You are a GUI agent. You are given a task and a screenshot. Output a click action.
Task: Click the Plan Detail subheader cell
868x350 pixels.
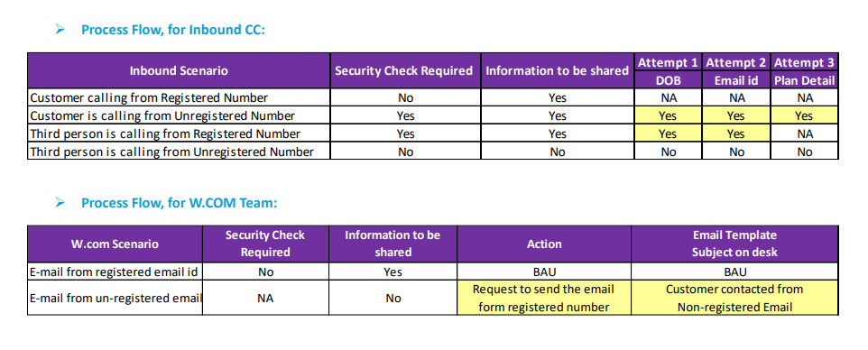click(x=805, y=80)
